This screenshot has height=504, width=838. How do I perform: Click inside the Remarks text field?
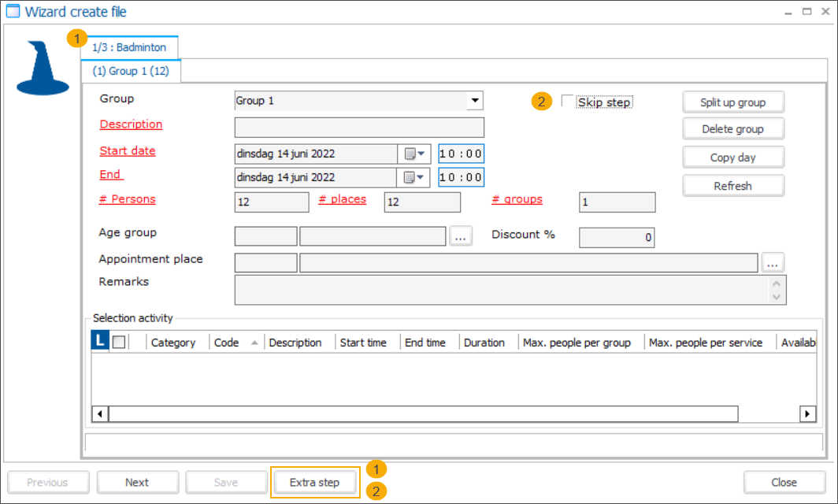click(x=504, y=290)
